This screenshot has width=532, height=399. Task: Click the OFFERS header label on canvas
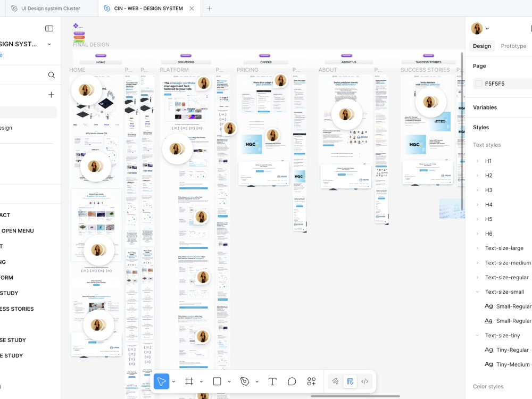coord(265,62)
